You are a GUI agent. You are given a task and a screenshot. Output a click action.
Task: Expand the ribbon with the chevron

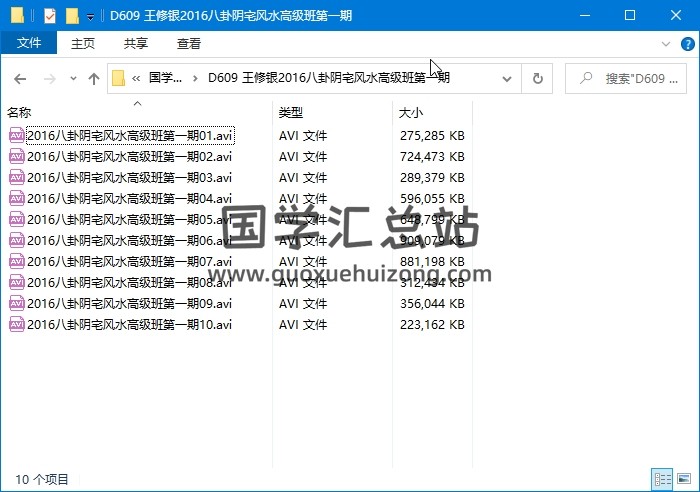(667, 44)
